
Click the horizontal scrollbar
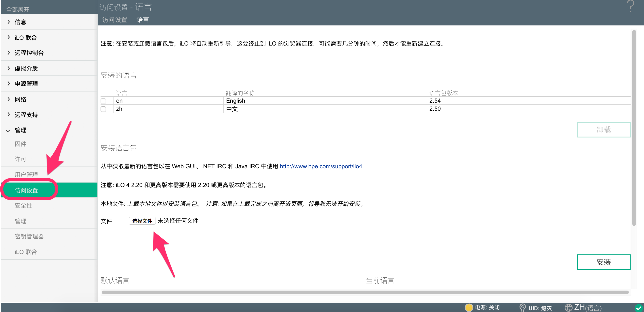pyautogui.click(x=365, y=292)
